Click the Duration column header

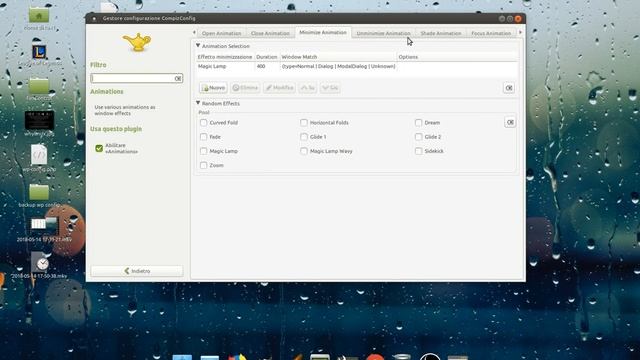[x=267, y=57]
